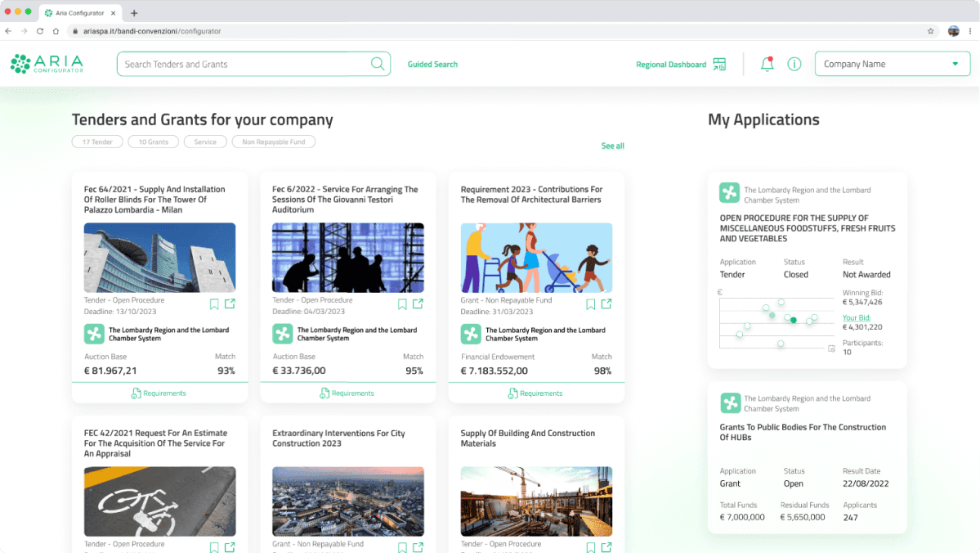Click the info circle icon

point(794,64)
